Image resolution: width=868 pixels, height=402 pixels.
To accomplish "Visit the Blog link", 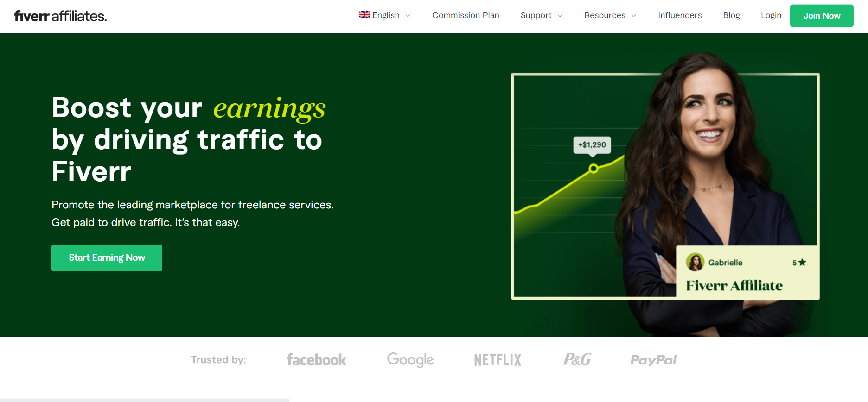I will point(731,15).
